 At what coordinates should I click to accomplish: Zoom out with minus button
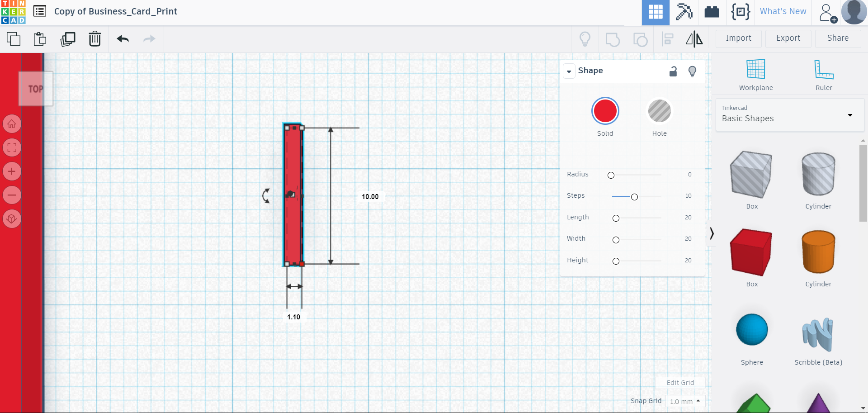12,195
